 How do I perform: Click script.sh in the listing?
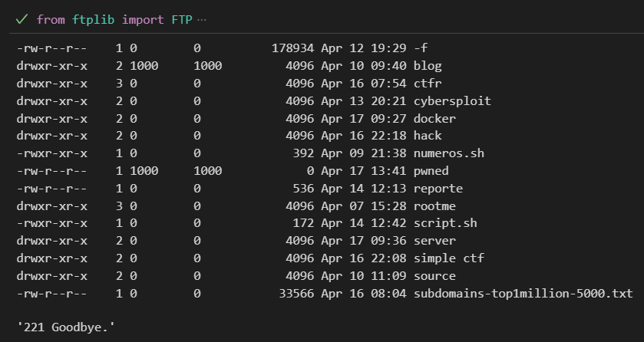pos(445,223)
